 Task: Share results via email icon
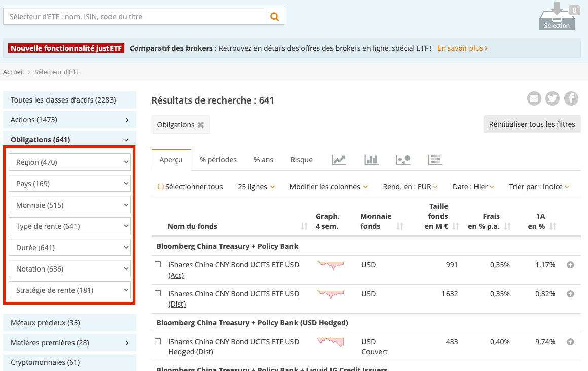pyautogui.click(x=534, y=98)
